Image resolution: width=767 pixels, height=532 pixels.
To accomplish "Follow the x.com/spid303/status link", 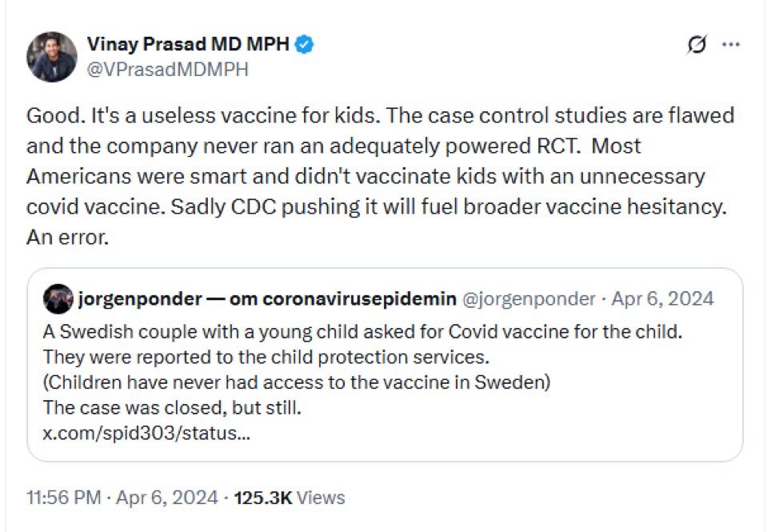I will point(146,433).
